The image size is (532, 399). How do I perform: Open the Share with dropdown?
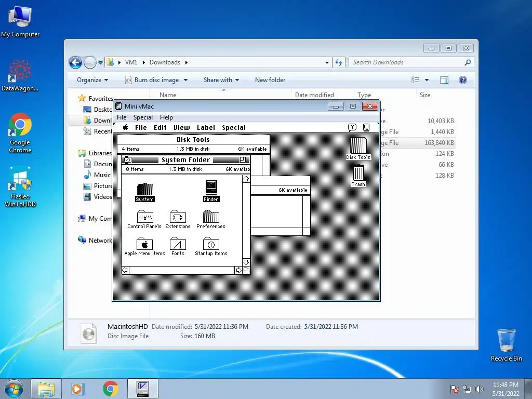click(221, 80)
